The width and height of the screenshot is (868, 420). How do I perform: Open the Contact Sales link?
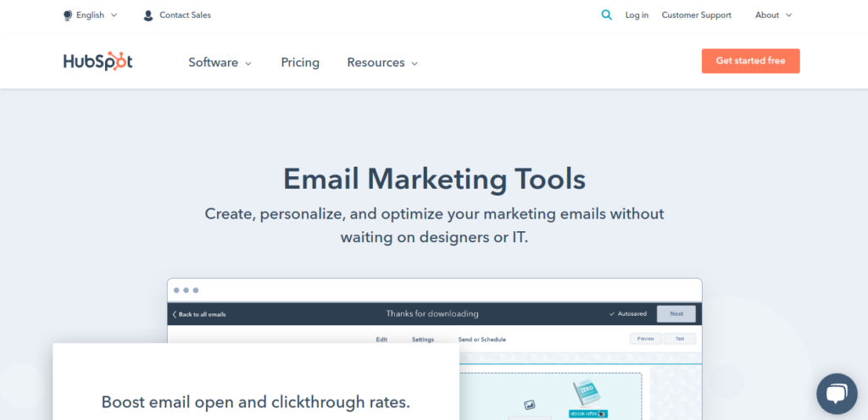[185, 15]
